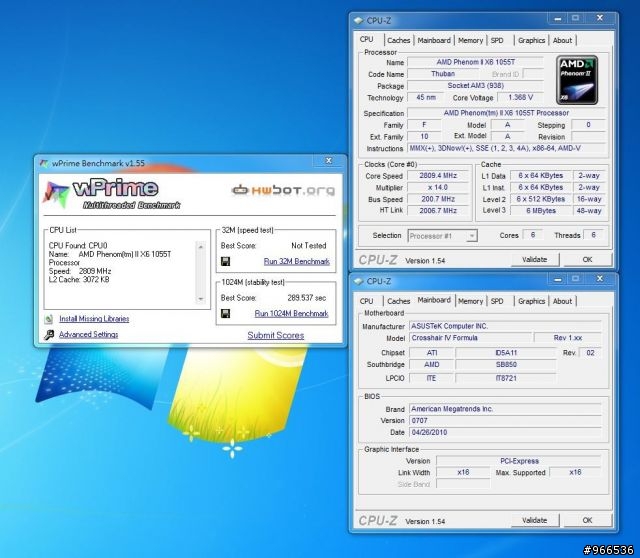This screenshot has height=558, width=640.
Task: Open the Memory tab in the top CPU-Z window
Action: pos(470,40)
